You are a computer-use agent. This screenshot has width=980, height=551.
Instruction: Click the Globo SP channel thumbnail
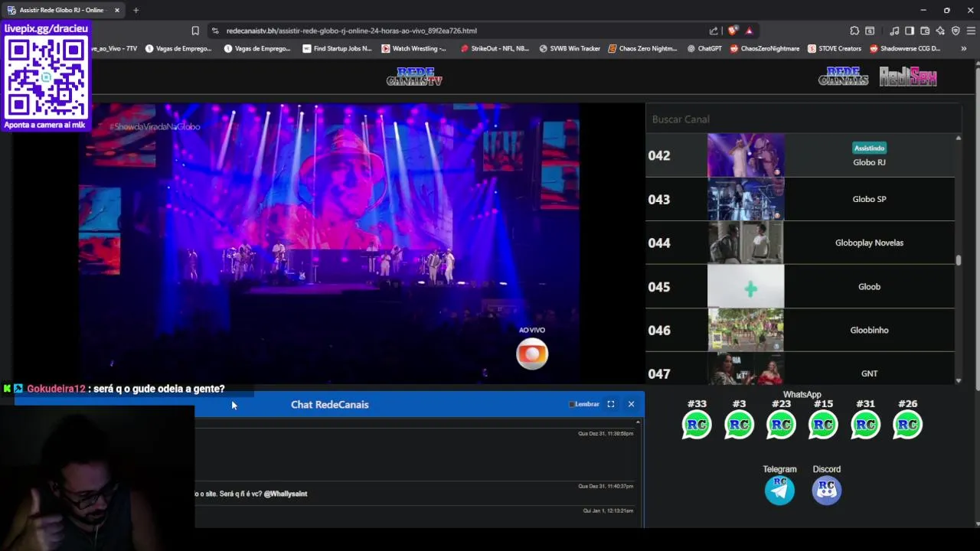(x=746, y=199)
